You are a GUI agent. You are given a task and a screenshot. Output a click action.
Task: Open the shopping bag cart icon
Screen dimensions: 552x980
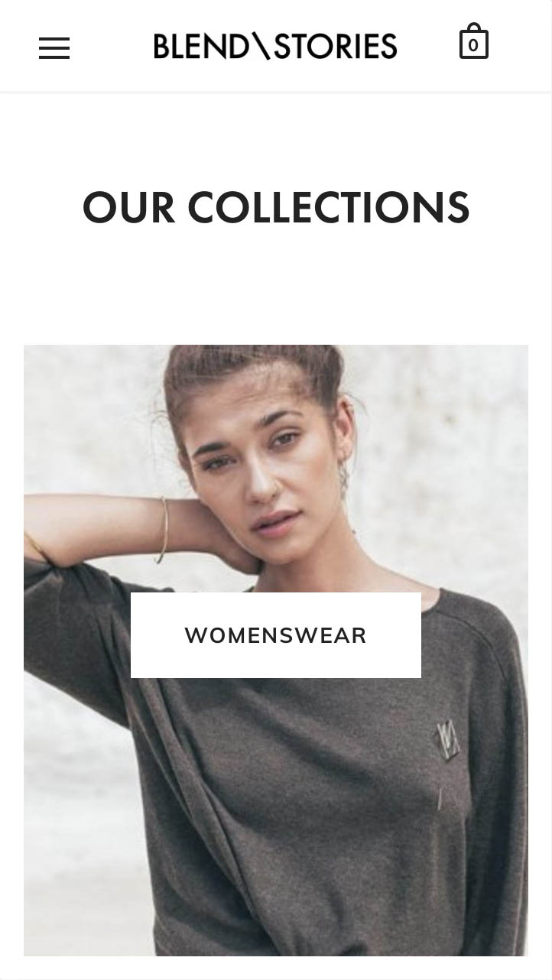click(x=473, y=41)
